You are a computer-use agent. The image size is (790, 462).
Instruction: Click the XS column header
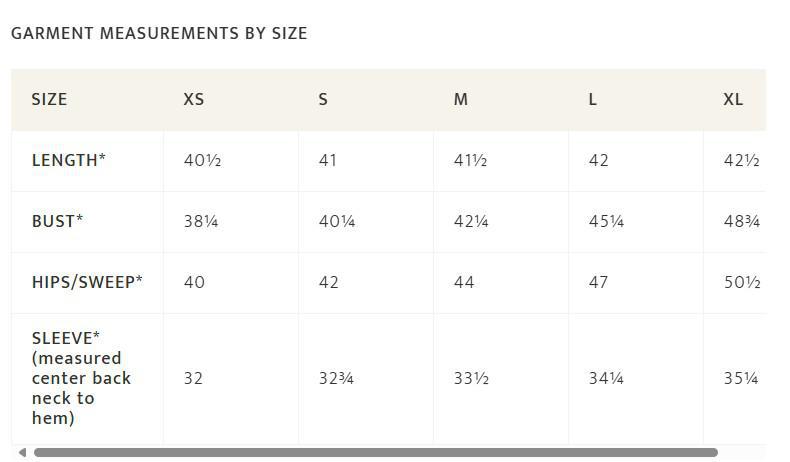tap(194, 100)
